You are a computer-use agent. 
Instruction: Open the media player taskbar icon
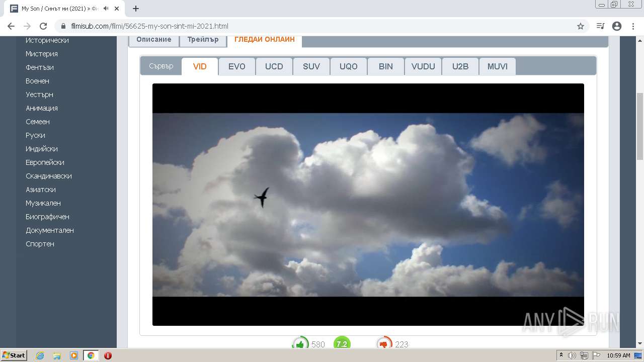[74, 355]
